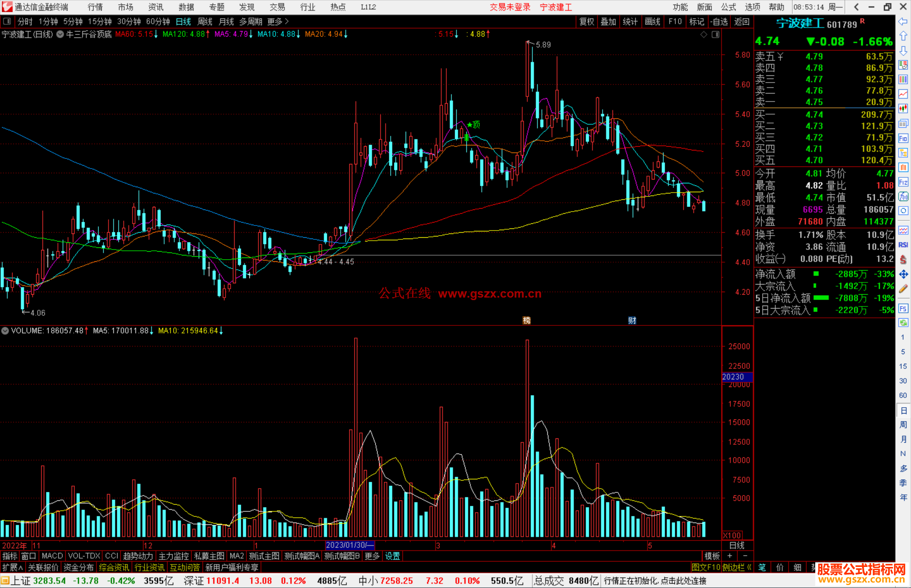Image resolution: width=911 pixels, height=588 pixels.
Task: Click the F10 icon in right sidebar
Action: (903, 138)
